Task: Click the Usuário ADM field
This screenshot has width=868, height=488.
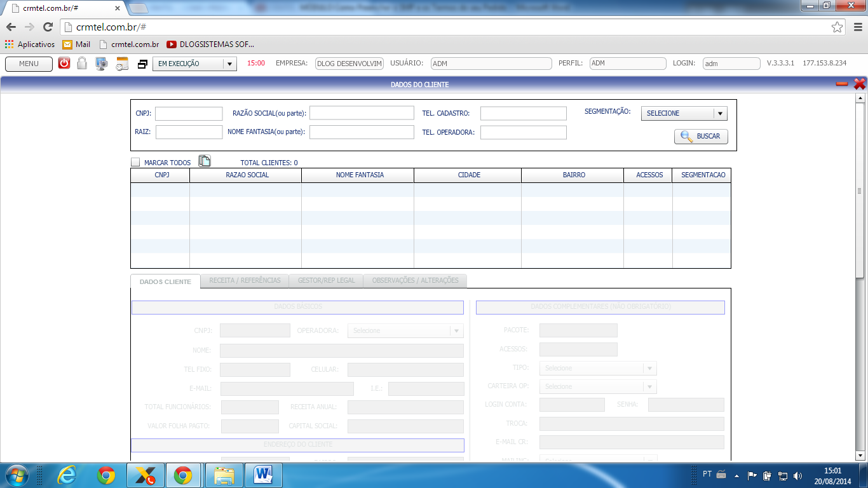Action: point(491,64)
